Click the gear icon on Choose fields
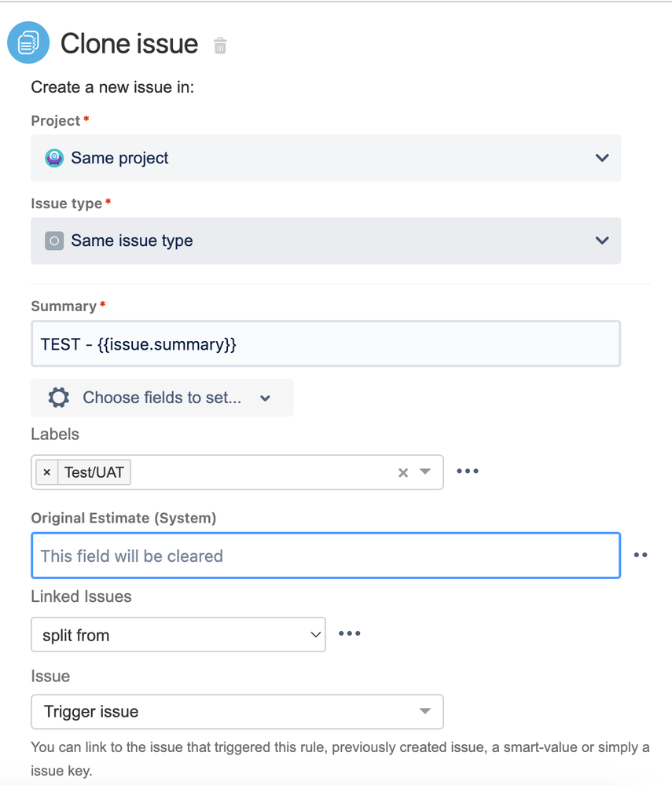The image size is (672, 785). 59,398
